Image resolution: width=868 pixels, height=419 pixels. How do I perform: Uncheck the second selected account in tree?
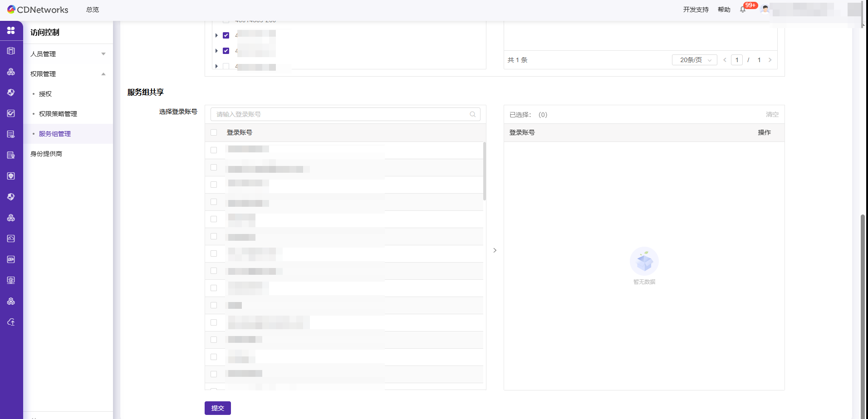pos(226,51)
